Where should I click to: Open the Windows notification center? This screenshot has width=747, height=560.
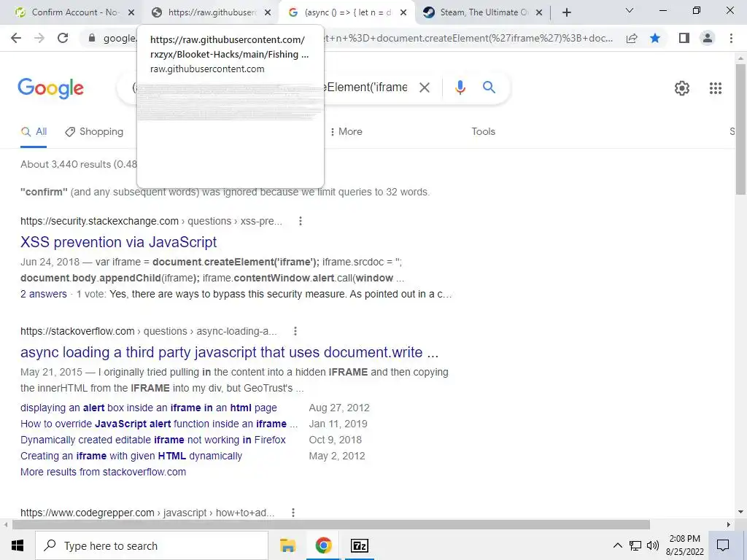pyautogui.click(x=723, y=545)
